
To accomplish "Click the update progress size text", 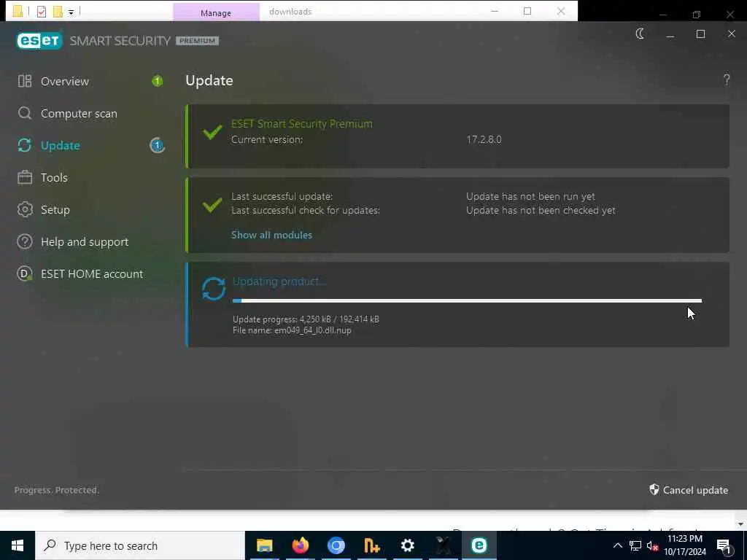I will point(306,319).
